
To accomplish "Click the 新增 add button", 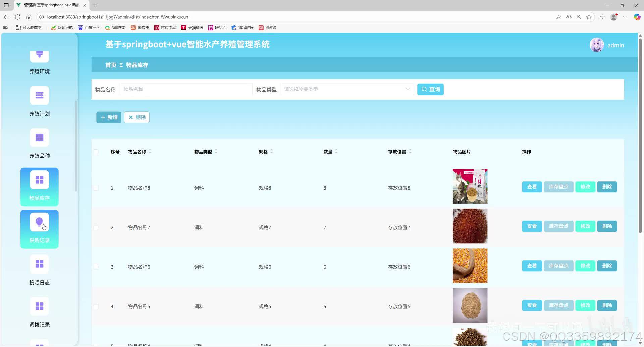I will (109, 117).
